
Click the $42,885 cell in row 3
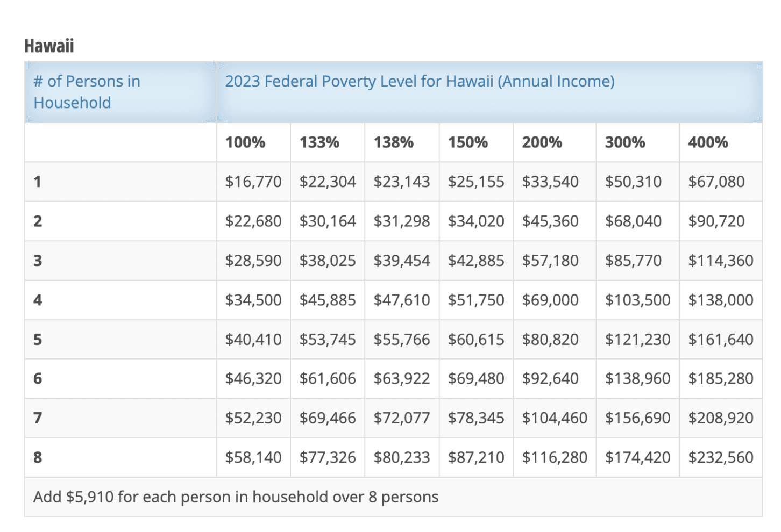coord(476,261)
